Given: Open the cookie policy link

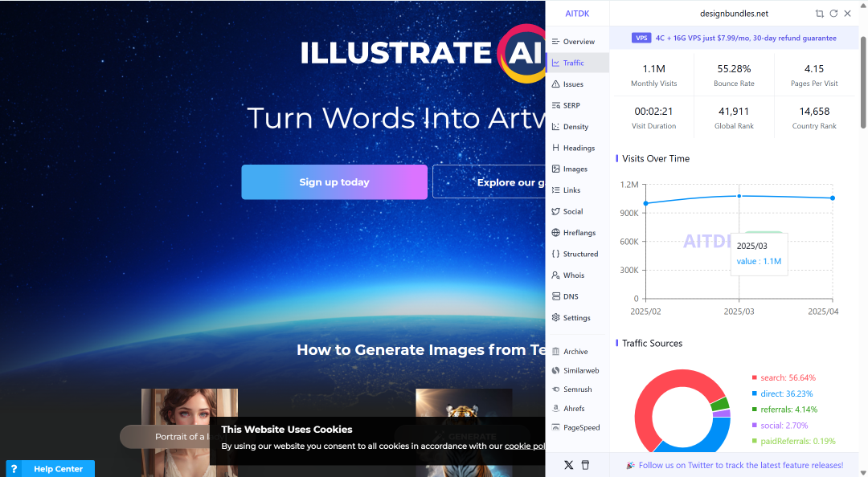Looking at the screenshot, I should pos(525,446).
